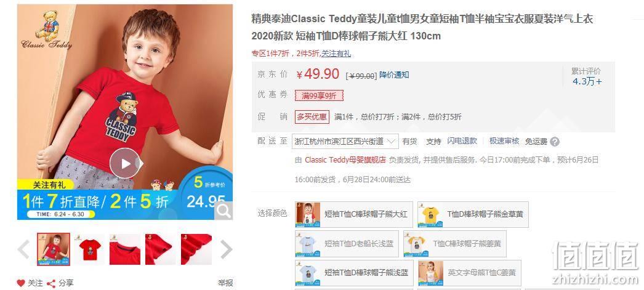Choose the T恤C棒球帽子熊姜黄 option
The height and width of the screenshot is (290, 644).
point(454,244)
